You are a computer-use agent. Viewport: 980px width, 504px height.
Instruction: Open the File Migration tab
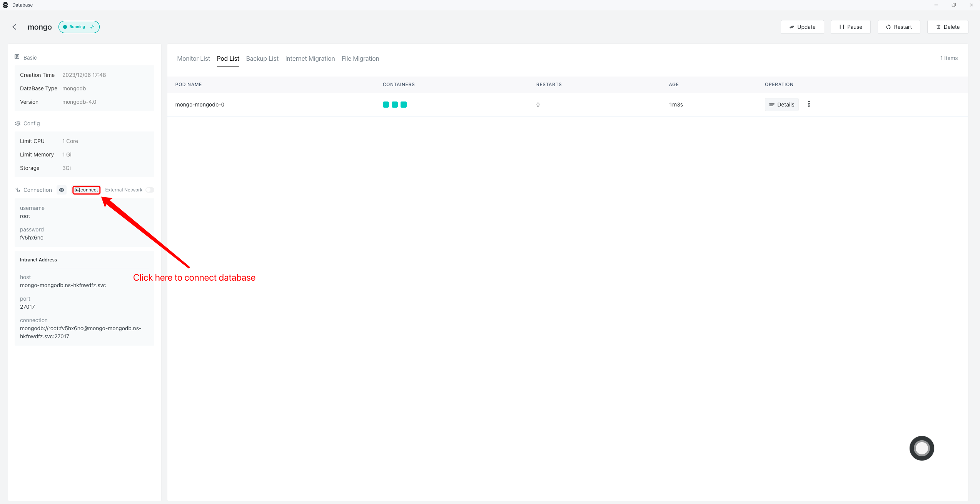click(x=360, y=58)
